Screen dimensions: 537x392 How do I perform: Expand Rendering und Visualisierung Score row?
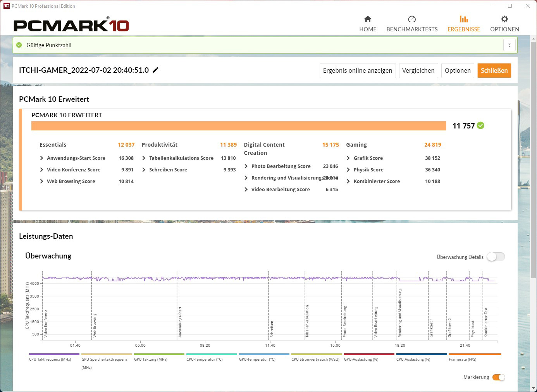click(246, 178)
